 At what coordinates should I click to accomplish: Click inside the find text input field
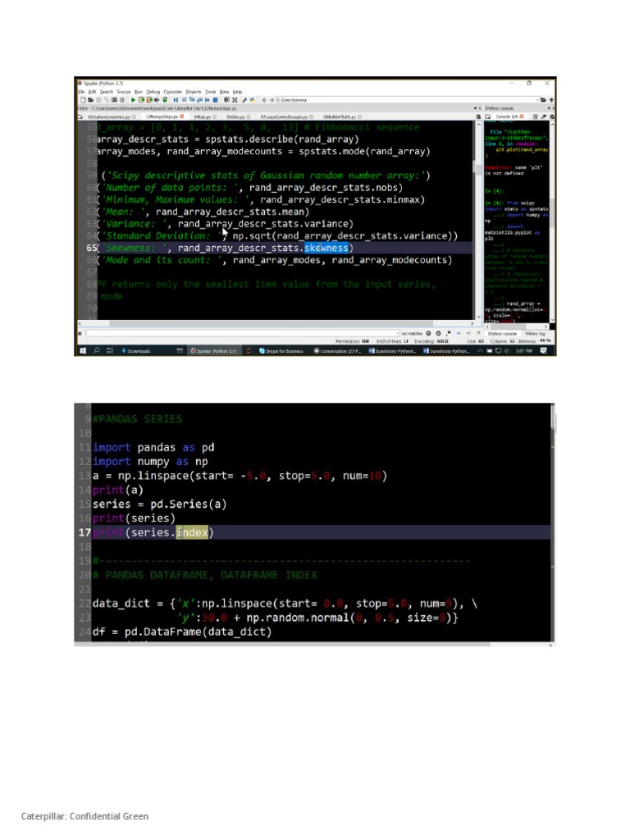[x=241, y=333]
